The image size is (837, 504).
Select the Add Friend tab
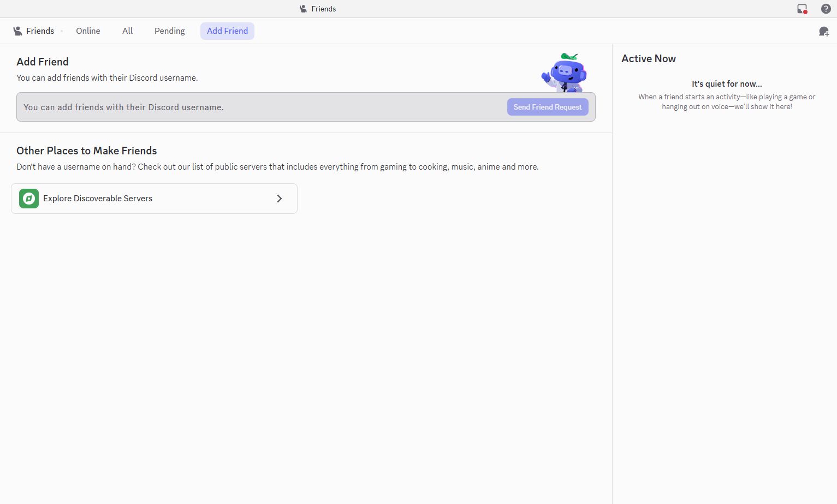(227, 31)
